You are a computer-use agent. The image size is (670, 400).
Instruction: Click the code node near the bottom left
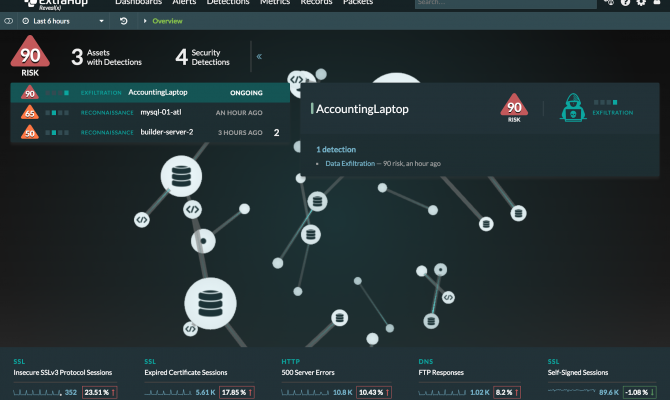coord(190,329)
